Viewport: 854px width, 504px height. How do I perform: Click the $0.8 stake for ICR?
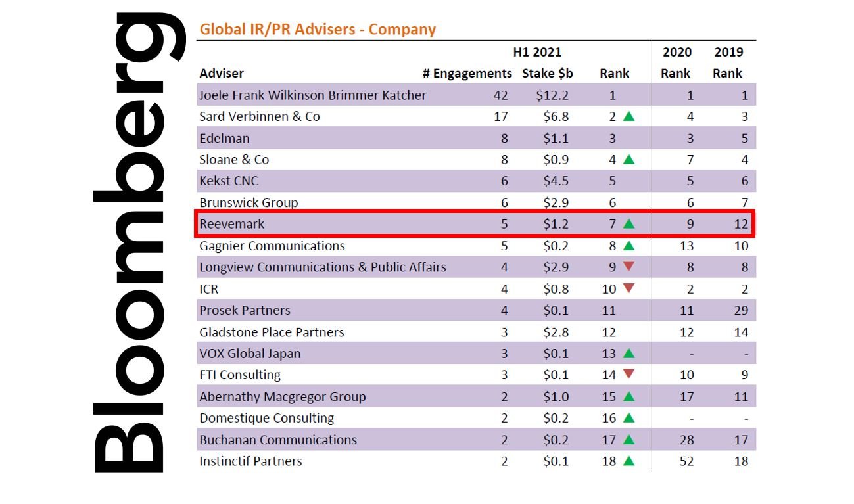[x=556, y=288]
